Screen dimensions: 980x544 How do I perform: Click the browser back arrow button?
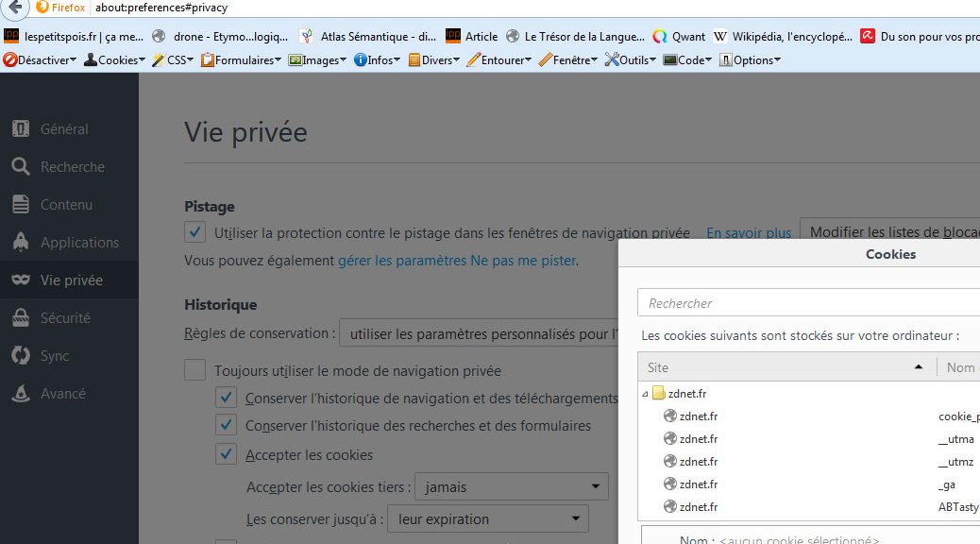coord(16,8)
